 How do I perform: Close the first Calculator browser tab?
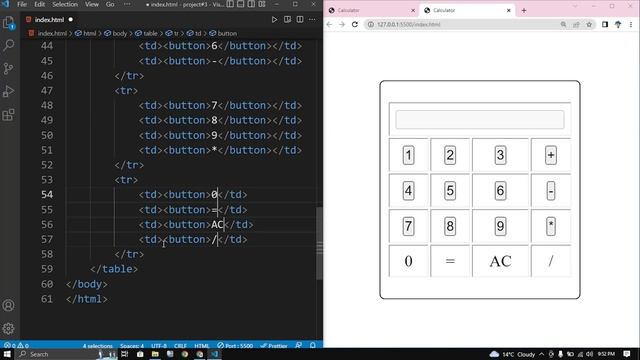tap(413, 10)
